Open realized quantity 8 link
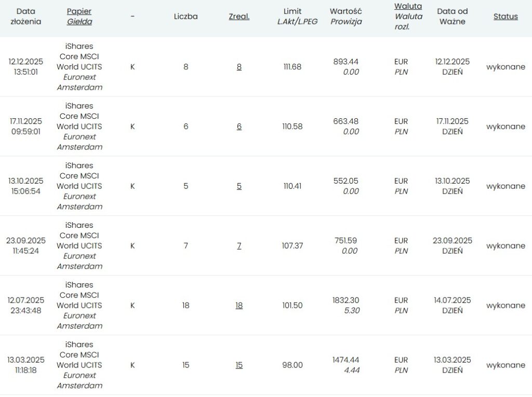 239,67
